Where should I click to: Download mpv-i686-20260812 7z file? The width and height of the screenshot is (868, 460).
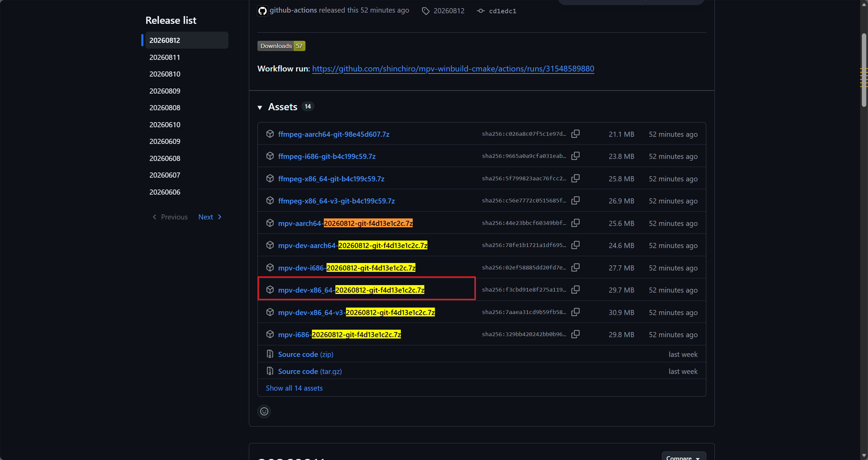click(x=339, y=335)
